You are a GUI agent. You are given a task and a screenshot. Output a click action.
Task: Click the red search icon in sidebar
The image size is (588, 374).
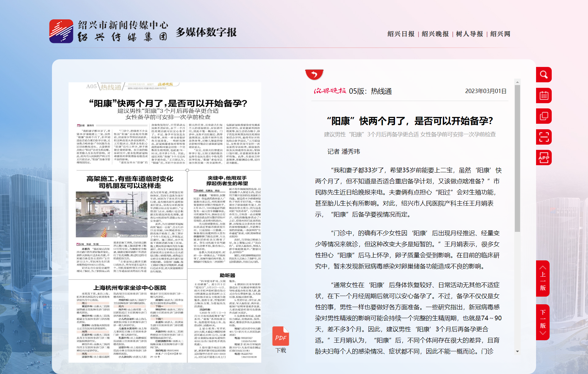point(544,75)
